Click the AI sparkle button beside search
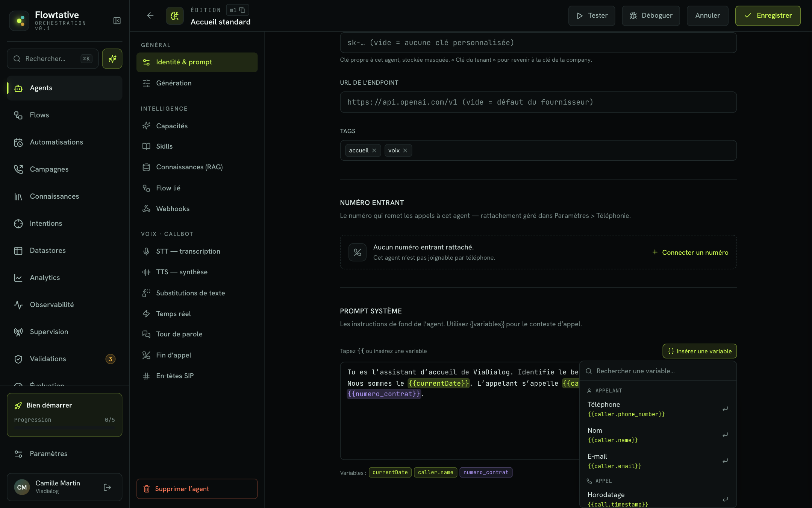The image size is (812, 508). (112, 59)
